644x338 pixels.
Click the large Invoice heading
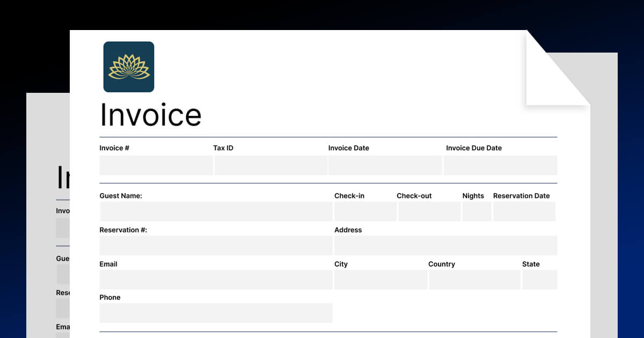(x=151, y=115)
